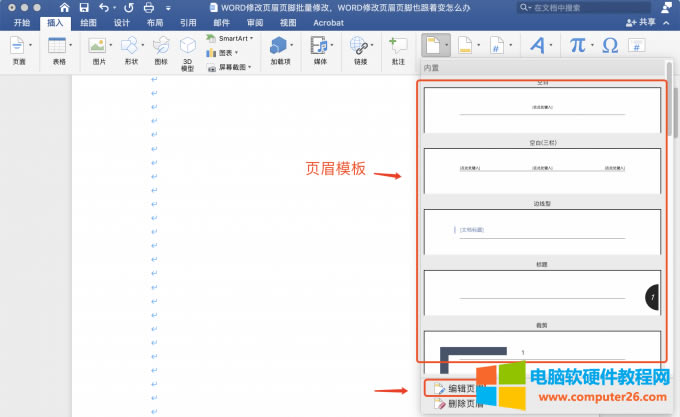Switch to the 设计 tab
Viewport: 680px width, 417px height.
[121, 21]
